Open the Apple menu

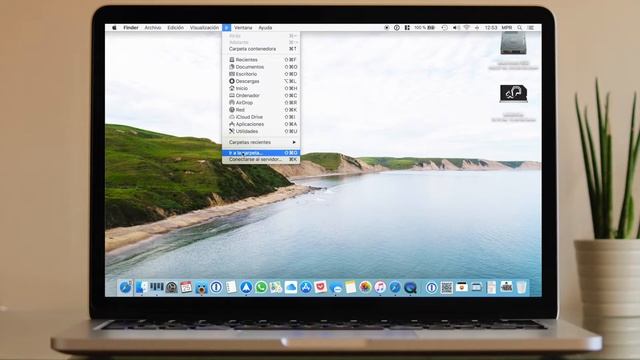tap(114, 28)
